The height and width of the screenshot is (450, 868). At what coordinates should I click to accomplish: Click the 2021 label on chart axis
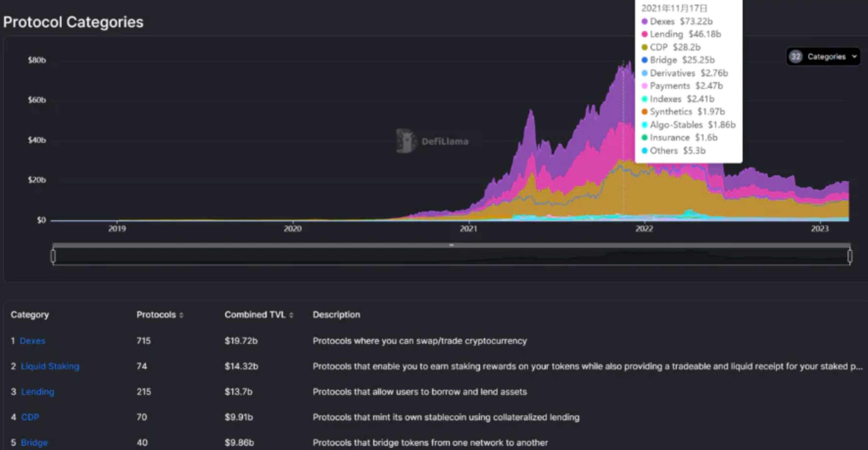click(x=468, y=228)
